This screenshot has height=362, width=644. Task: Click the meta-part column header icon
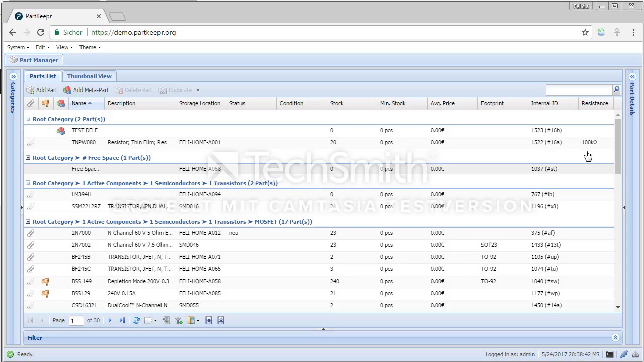61,103
